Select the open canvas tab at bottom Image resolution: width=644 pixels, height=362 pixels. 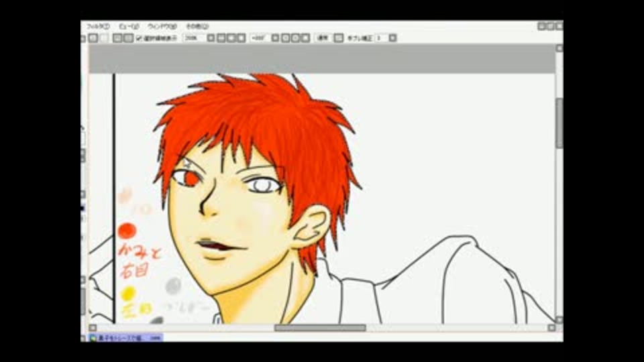point(126,338)
